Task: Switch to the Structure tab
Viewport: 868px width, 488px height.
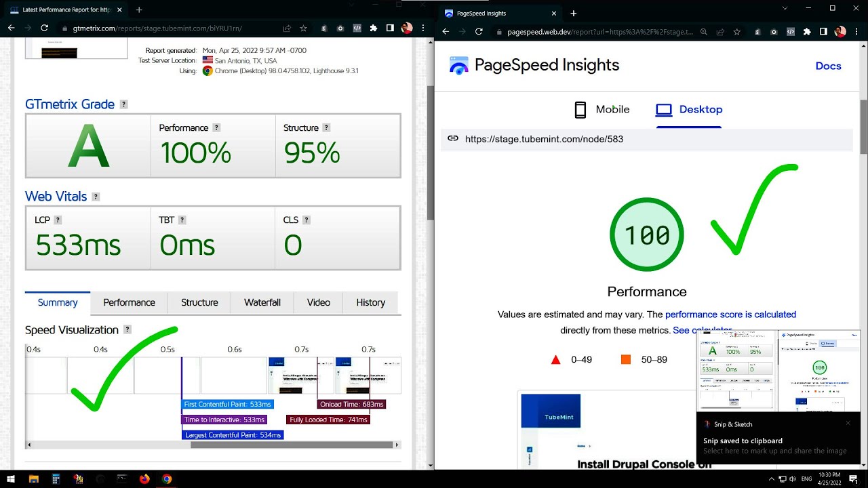Action: tap(199, 303)
